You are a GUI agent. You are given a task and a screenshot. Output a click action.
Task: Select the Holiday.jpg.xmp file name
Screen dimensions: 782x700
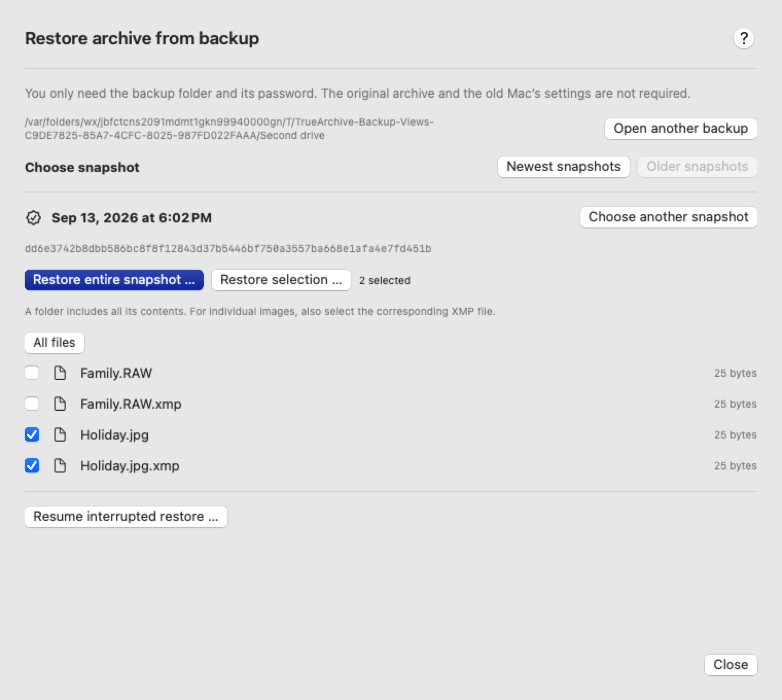(x=130, y=466)
